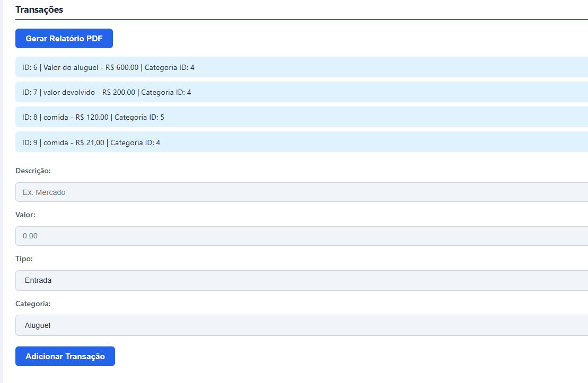Viewport: 588px width, 383px height.
Task: Click the R$ 600,00 amount text
Action: tap(122, 67)
